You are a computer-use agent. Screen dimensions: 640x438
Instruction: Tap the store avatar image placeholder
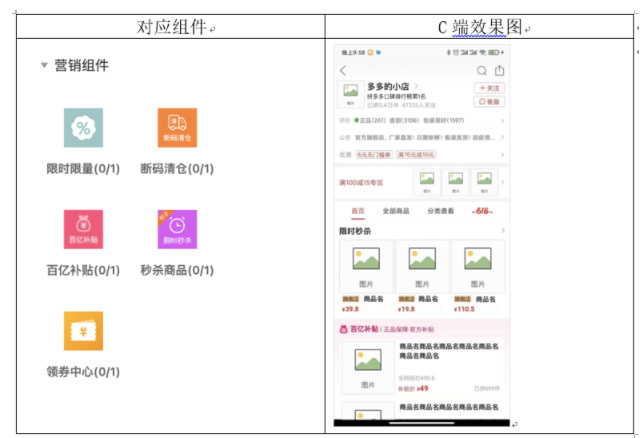350,94
